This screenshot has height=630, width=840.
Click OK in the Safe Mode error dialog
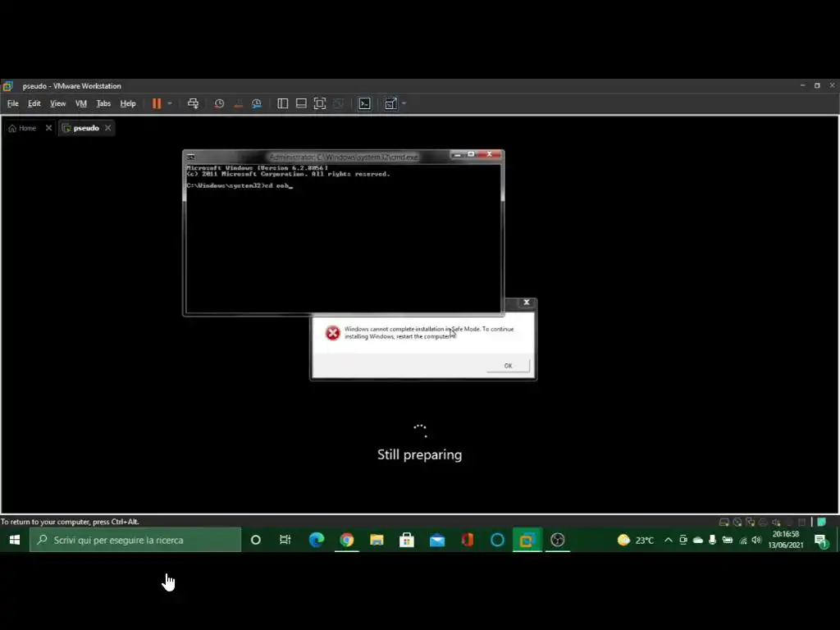[508, 365]
